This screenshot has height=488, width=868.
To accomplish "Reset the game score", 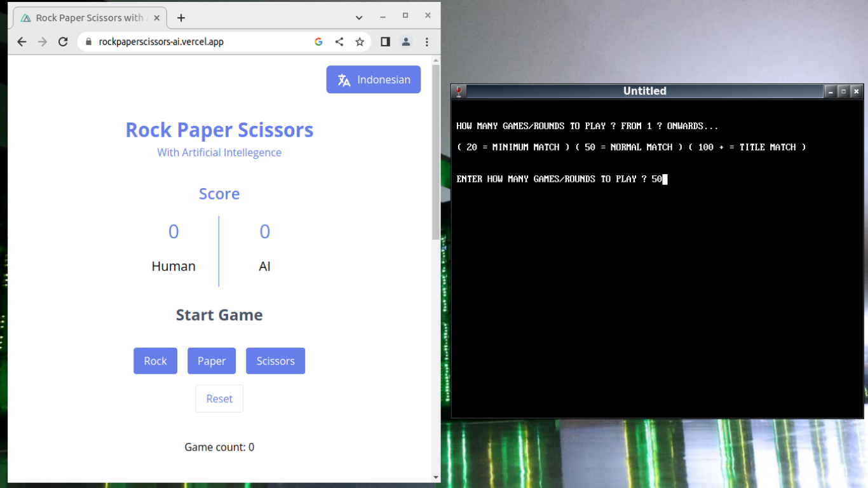I will (x=219, y=398).
